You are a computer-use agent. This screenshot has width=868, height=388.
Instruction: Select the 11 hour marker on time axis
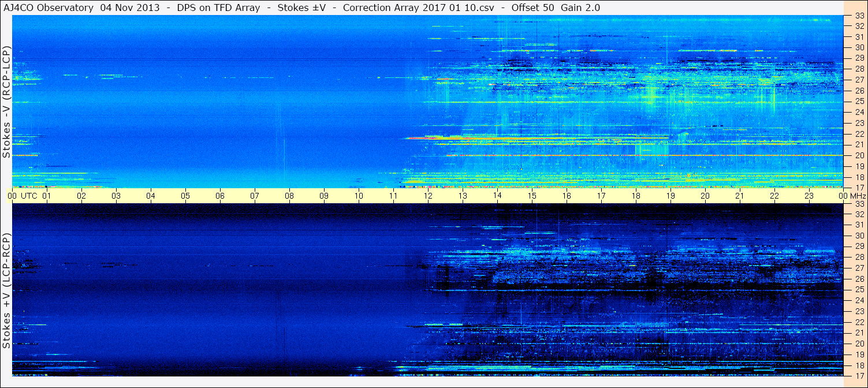tap(393, 196)
